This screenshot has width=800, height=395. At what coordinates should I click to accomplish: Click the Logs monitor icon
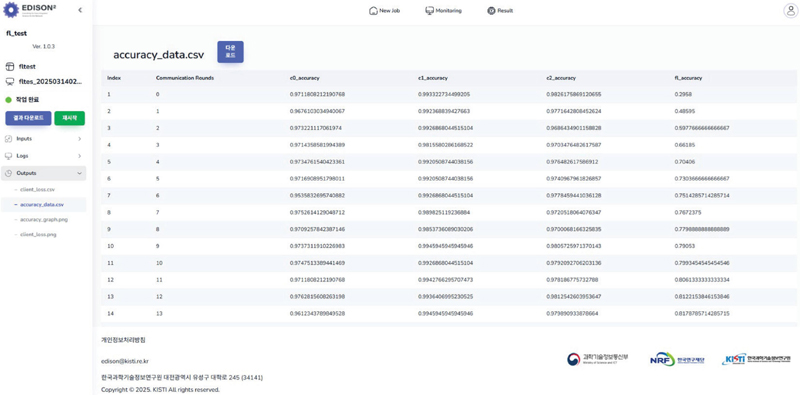tap(8, 156)
